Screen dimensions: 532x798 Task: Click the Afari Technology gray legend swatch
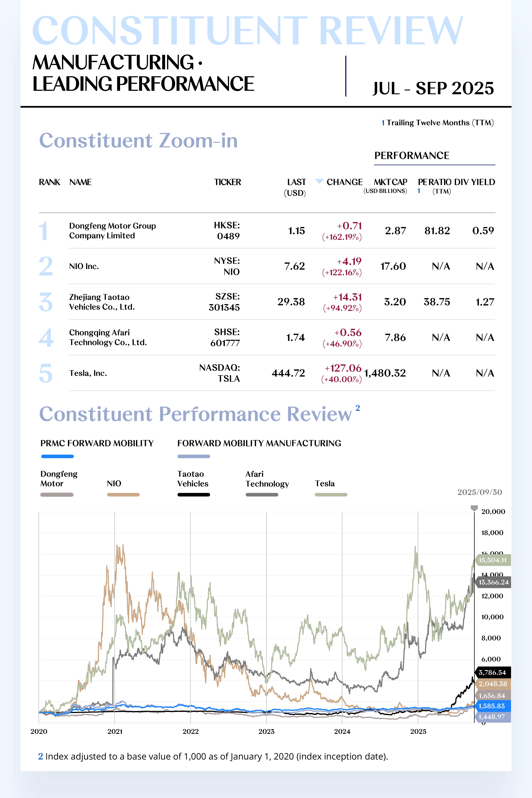[x=262, y=495]
